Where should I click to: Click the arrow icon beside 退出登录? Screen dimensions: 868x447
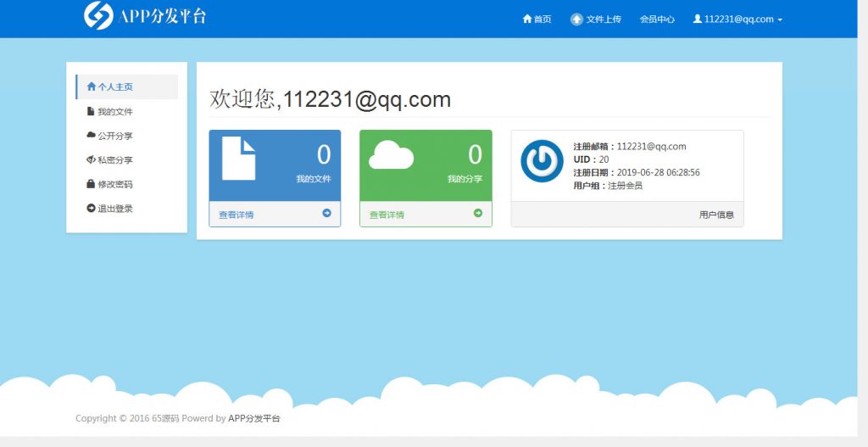pyautogui.click(x=92, y=209)
